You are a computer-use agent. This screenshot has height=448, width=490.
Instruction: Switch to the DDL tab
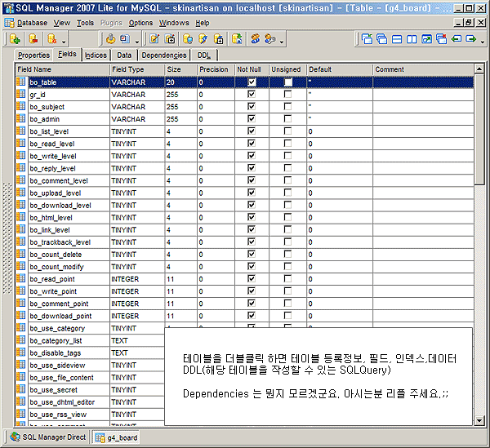(x=203, y=55)
